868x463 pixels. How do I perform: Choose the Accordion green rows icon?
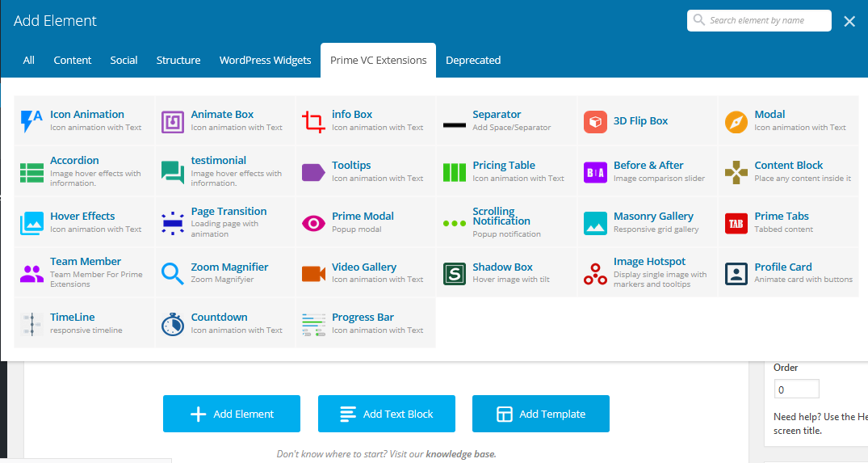31,173
